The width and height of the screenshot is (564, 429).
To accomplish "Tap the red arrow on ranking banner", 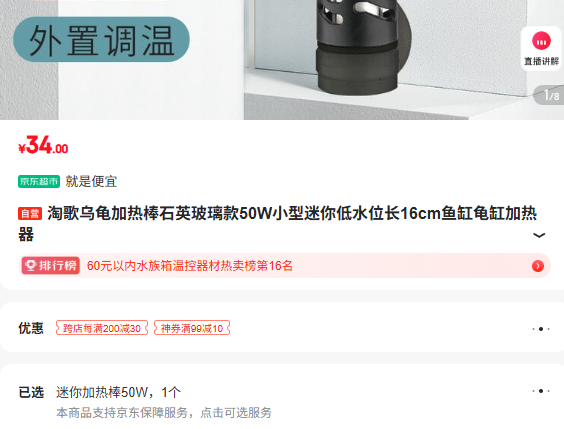I will pos(538,266).
